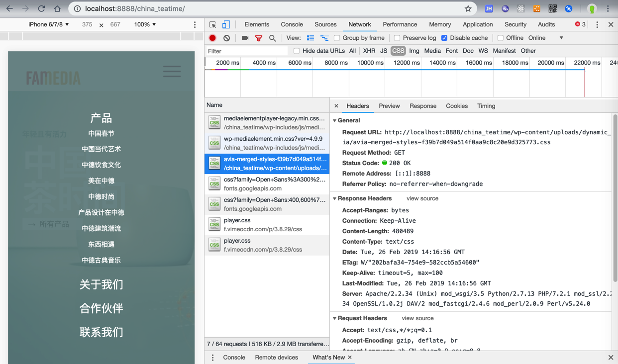Click the browser back arrow
This screenshot has height=364, width=618.
pyautogui.click(x=9, y=8)
